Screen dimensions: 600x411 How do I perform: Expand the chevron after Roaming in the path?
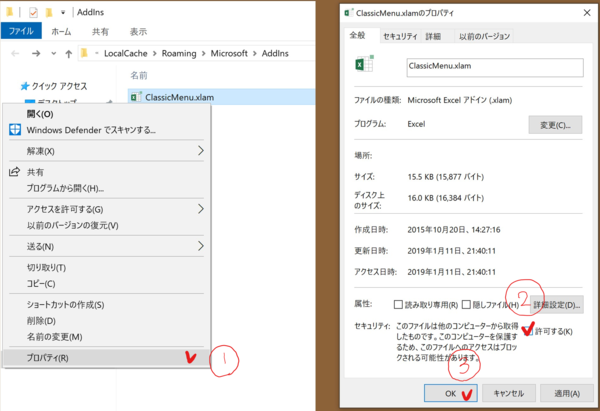pyautogui.click(x=204, y=54)
